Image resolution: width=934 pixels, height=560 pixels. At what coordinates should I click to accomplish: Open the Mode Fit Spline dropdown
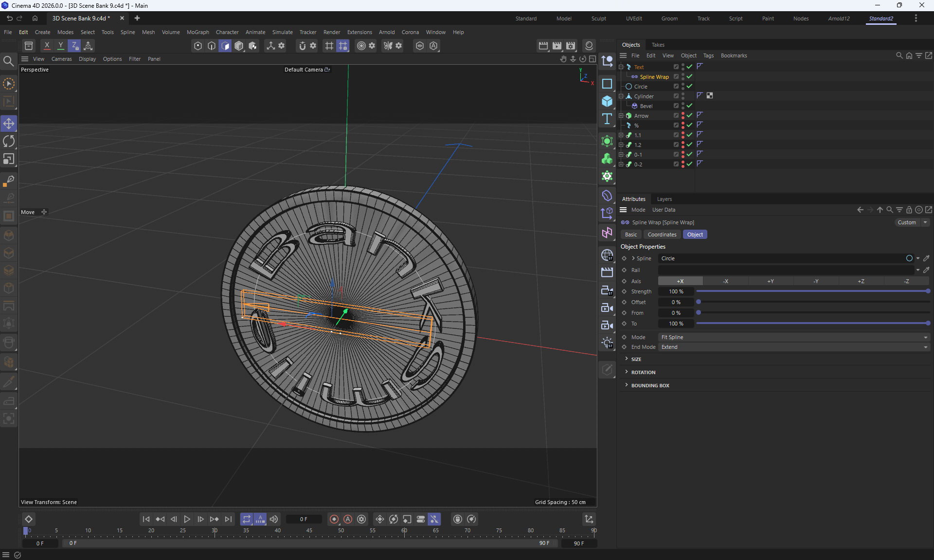point(794,337)
